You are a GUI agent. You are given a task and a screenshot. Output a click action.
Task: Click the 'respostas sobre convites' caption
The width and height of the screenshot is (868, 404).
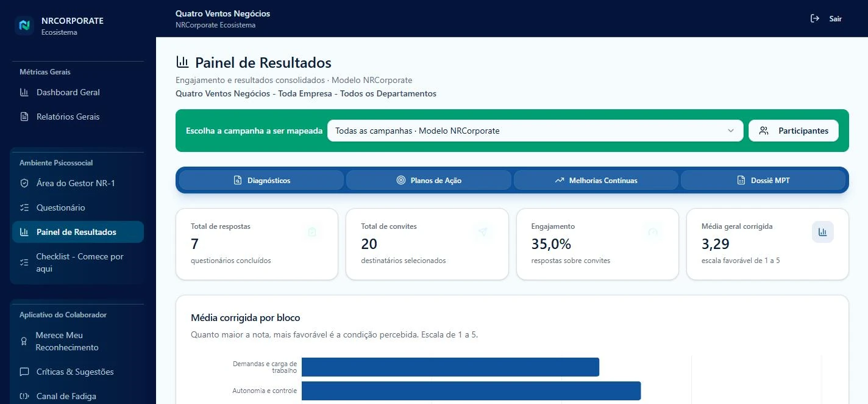(x=571, y=261)
